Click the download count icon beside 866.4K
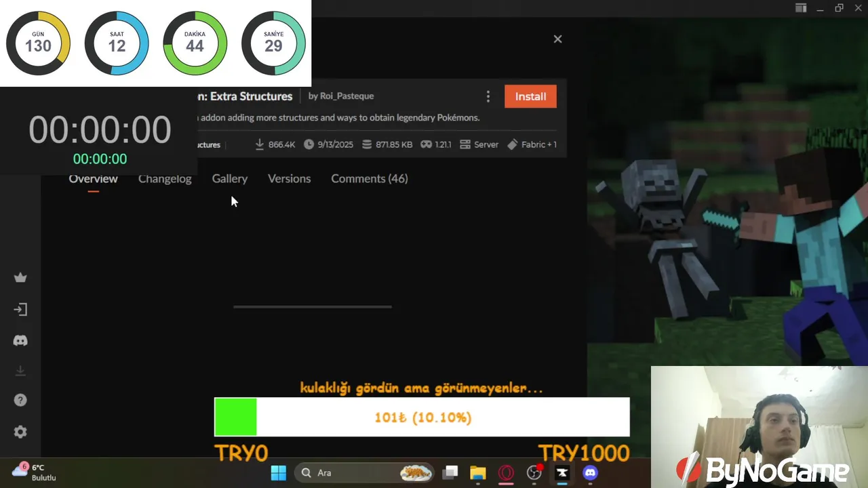868x488 pixels. tap(260, 144)
